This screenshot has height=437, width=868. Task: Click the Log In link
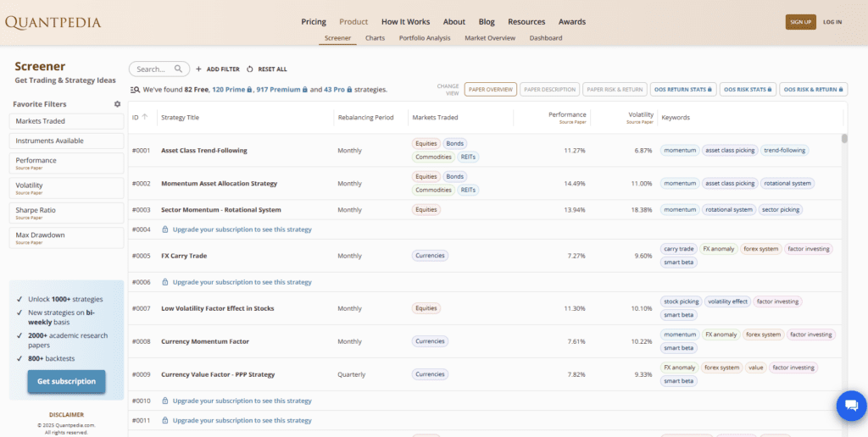tap(832, 22)
